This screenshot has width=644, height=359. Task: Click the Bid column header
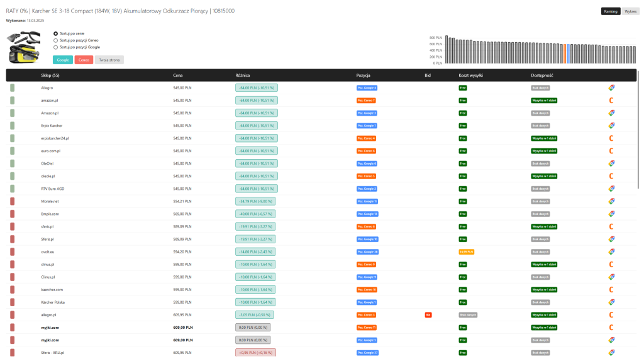coord(428,75)
